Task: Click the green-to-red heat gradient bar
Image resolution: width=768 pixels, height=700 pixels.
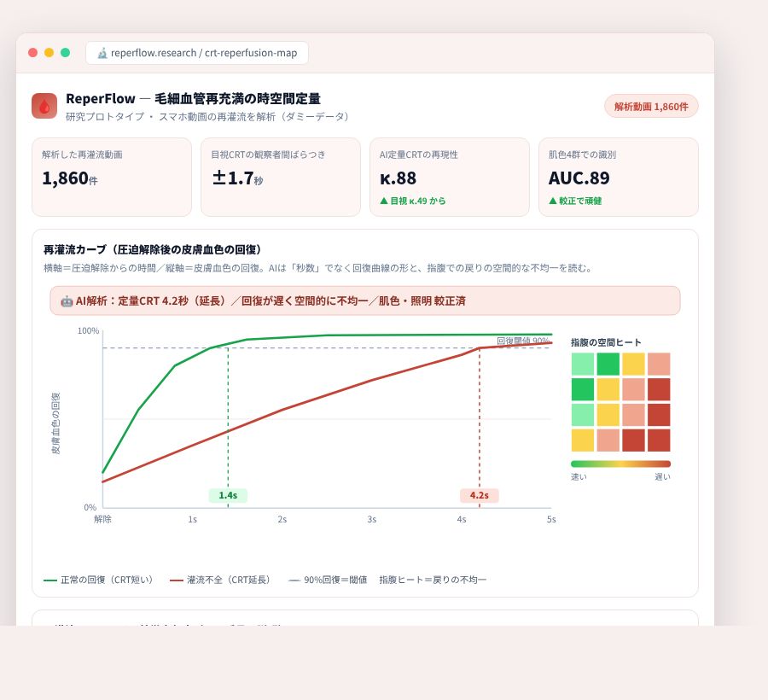Action: [620, 464]
